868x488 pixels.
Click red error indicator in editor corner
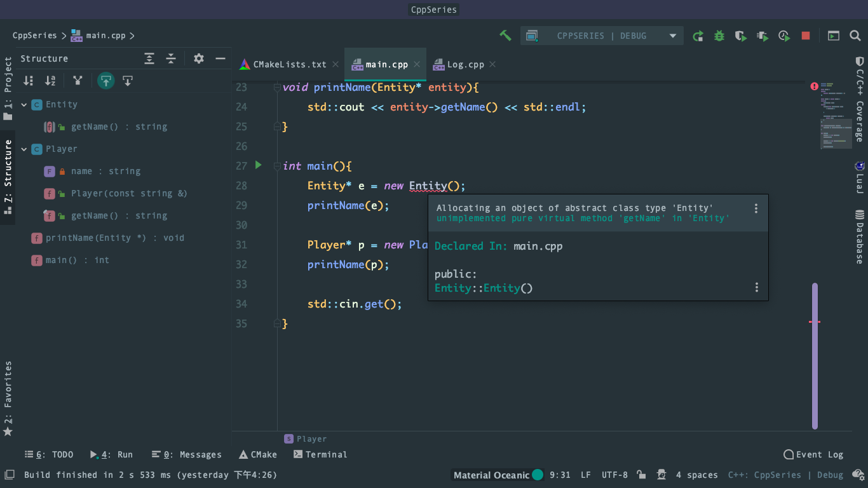tap(814, 86)
